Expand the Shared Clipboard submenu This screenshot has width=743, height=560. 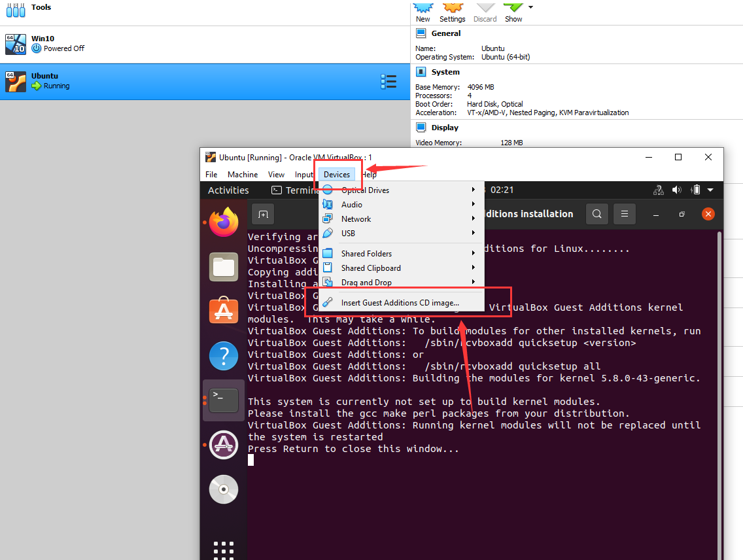[402, 268]
